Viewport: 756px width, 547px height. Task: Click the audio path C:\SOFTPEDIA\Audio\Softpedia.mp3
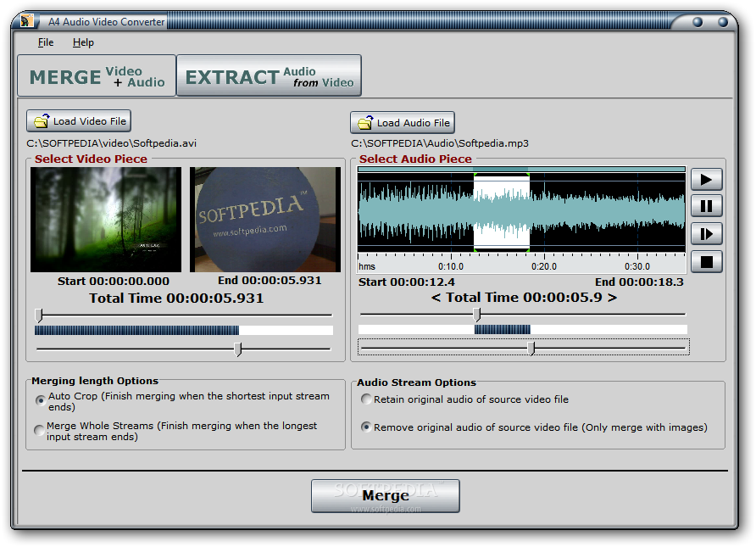440,143
